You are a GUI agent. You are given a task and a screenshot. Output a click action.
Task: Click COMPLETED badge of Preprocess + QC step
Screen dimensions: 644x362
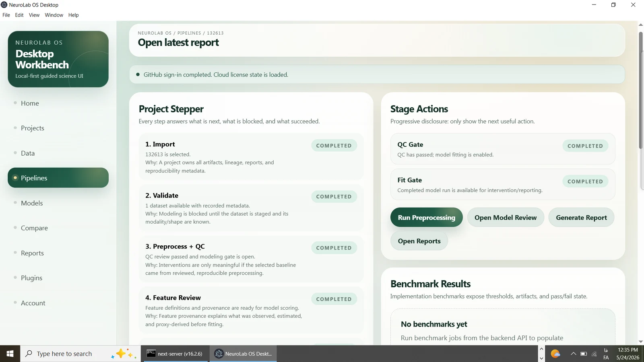(334, 248)
